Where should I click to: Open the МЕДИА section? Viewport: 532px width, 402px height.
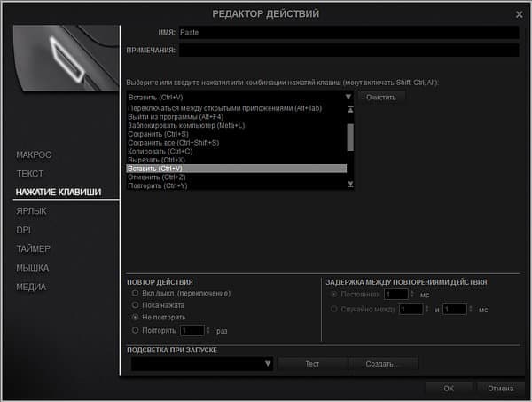pos(31,287)
